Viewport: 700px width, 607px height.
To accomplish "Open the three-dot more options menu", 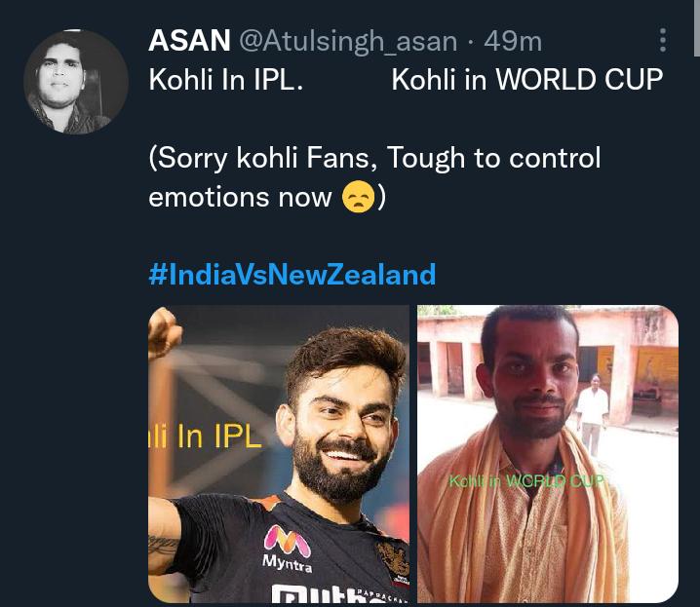I will [x=663, y=40].
